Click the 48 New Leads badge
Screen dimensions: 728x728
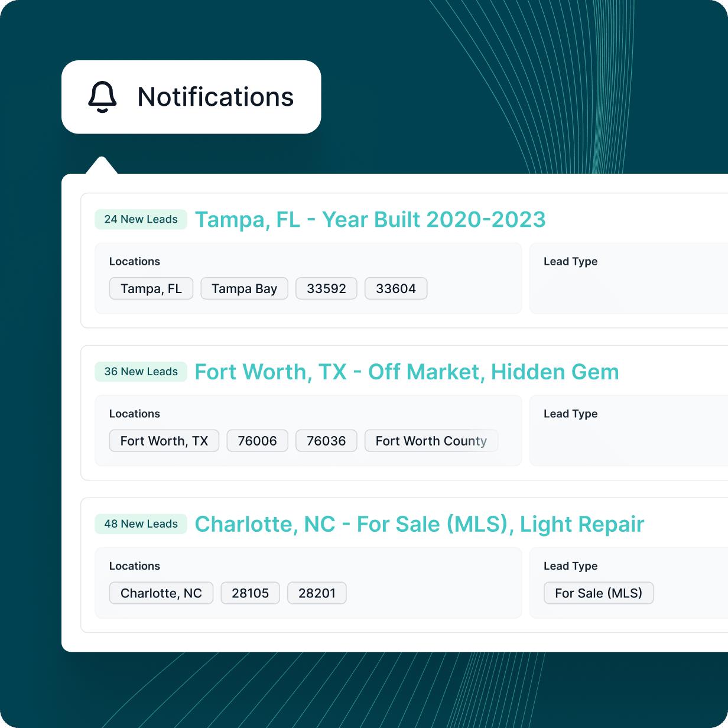pos(141,524)
